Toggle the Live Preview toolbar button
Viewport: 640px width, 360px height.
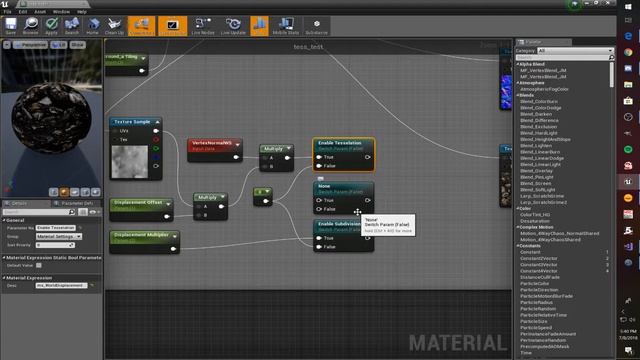pyautogui.click(x=172, y=26)
